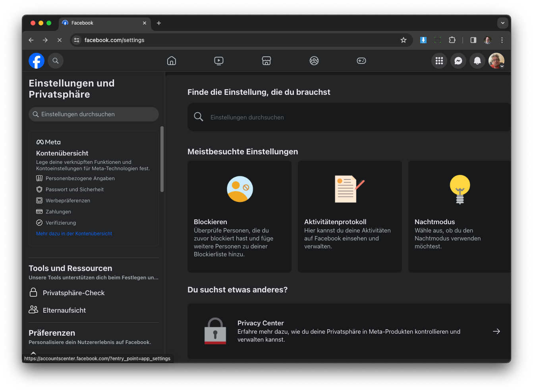Open the Messenger chat icon
The image size is (533, 392).
[x=458, y=61]
